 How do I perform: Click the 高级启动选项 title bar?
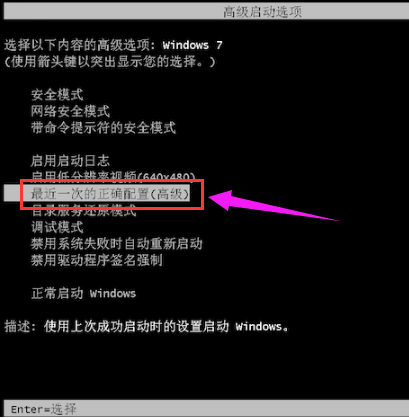tap(206, 12)
